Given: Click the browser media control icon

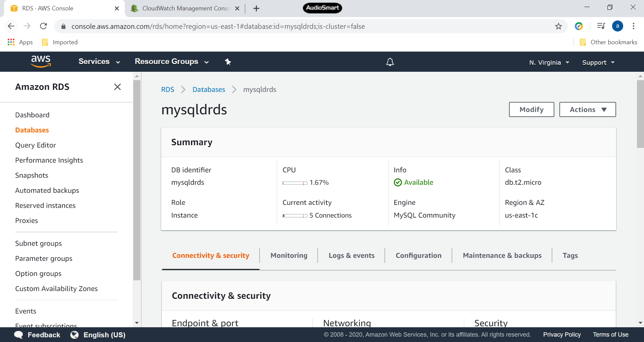Looking at the screenshot, I should (601, 26).
